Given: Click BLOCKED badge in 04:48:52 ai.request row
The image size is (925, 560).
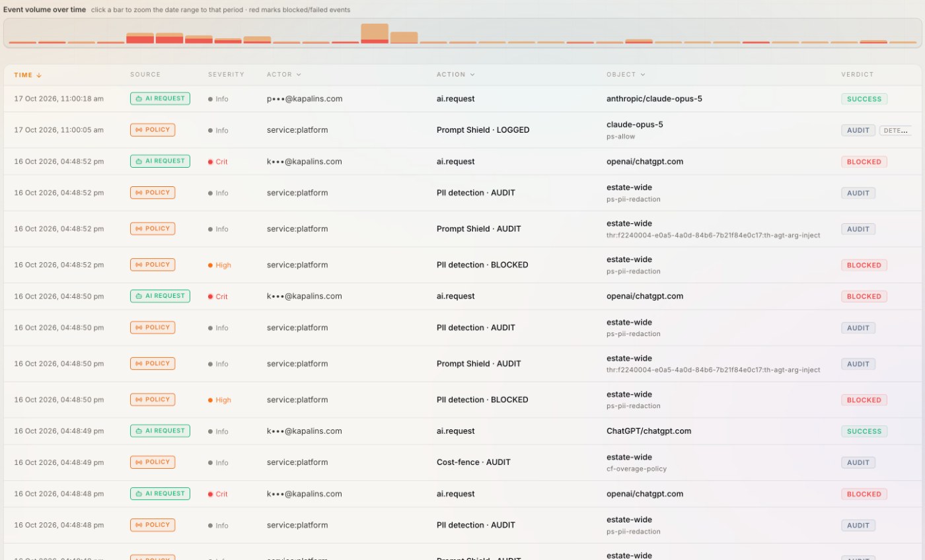Looking at the screenshot, I should [864, 162].
